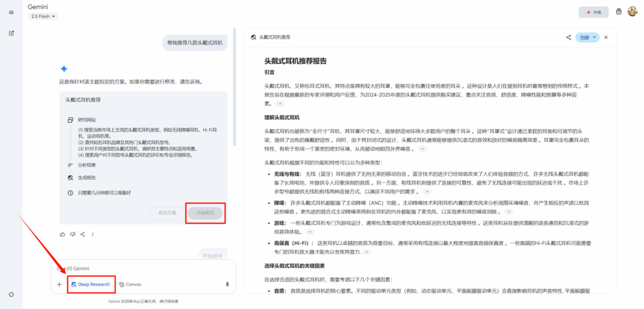Click the 升级 upgrade button
644x309 pixels.
594,12
